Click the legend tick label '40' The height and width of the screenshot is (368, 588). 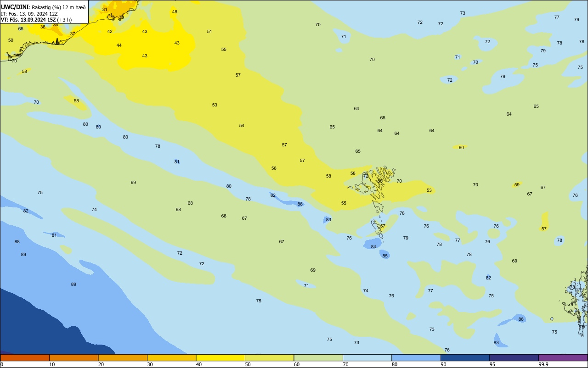point(199,364)
